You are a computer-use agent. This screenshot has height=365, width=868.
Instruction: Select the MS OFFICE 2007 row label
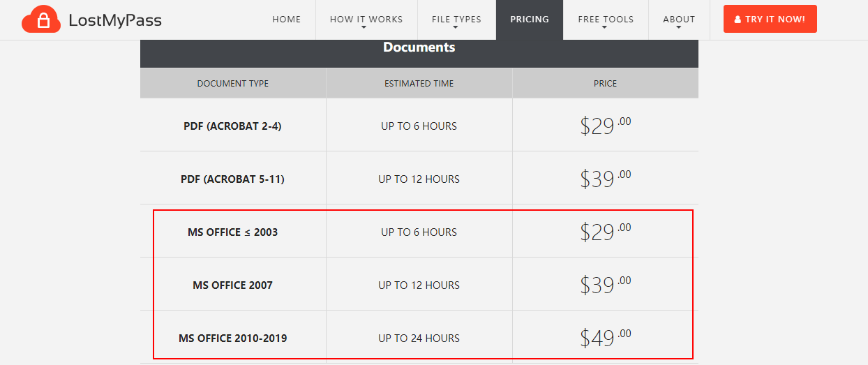coord(232,285)
